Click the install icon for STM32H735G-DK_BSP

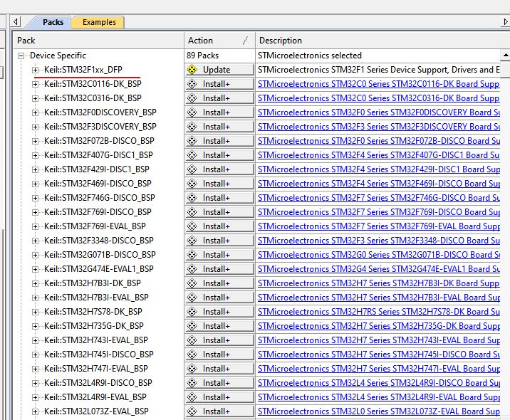(x=192, y=326)
